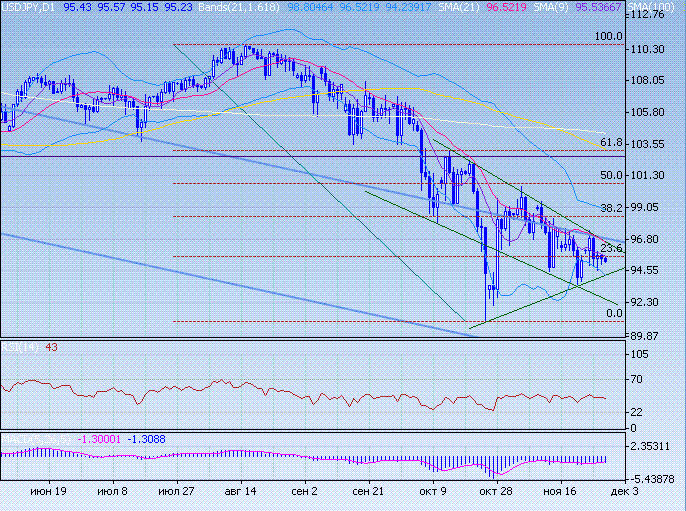Screen dimensions: 686x511
Task: Click the USDJPY,D1 symbol label
Action: click(x=29, y=6)
